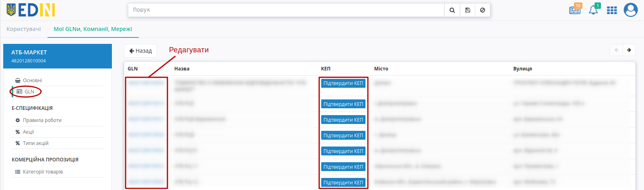Click the КОМЕРЦІЙНА ПРОПОЗИЦІЯ section heading
The image size is (644, 190).
click(45, 160)
